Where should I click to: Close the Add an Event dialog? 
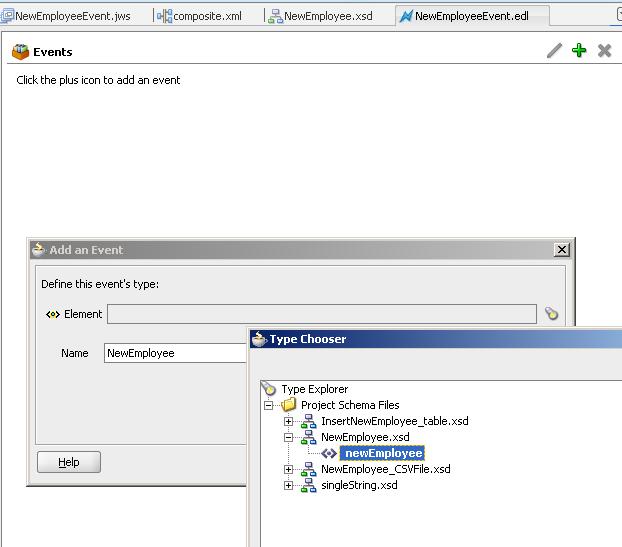coord(562,250)
